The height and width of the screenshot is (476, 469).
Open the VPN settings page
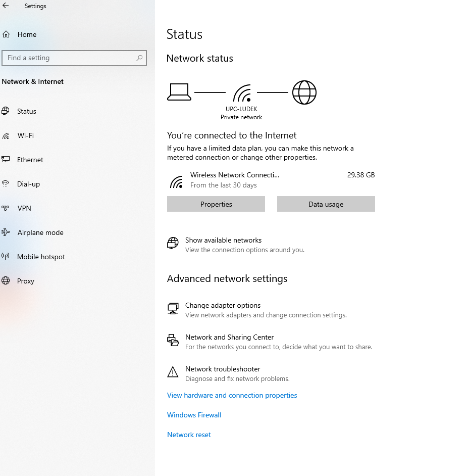(x=24, y=208)
